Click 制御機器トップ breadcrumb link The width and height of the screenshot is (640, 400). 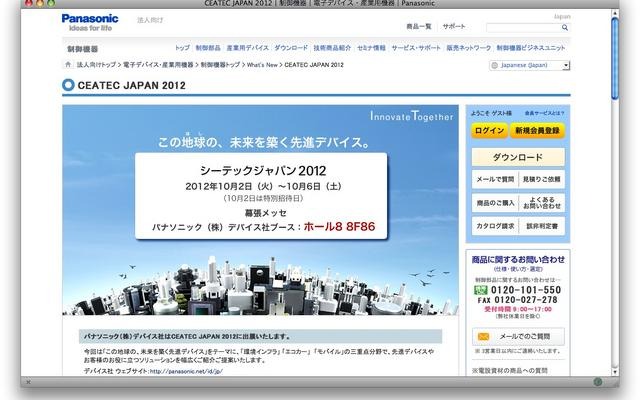click(220, 65)
